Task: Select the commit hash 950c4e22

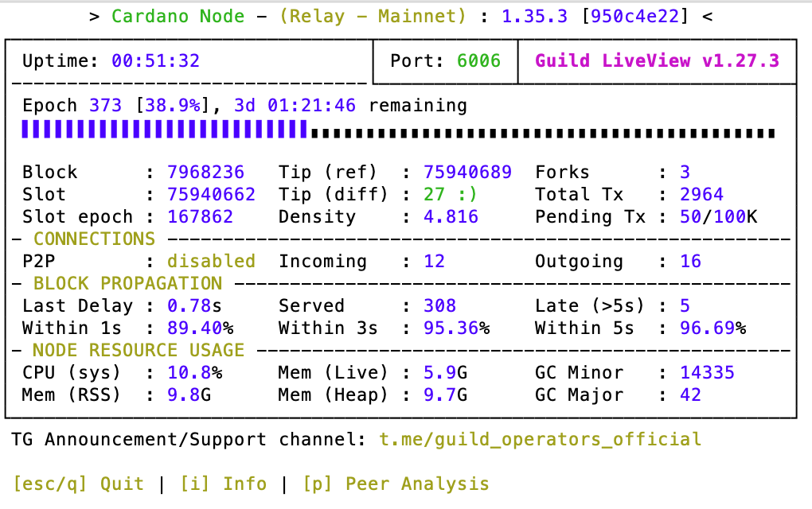Action: click(634, 17)
